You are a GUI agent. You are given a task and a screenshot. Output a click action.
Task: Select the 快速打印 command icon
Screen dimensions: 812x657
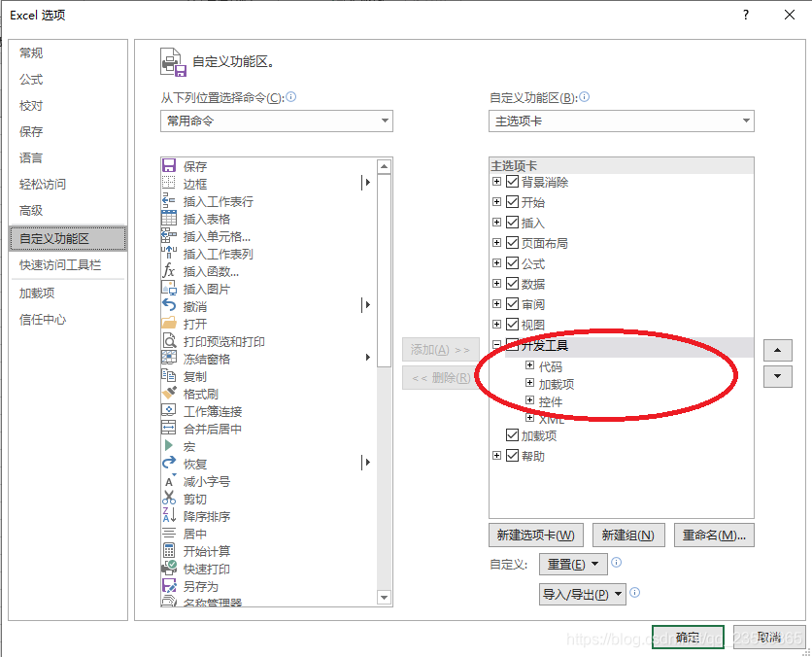coord(169,569)
